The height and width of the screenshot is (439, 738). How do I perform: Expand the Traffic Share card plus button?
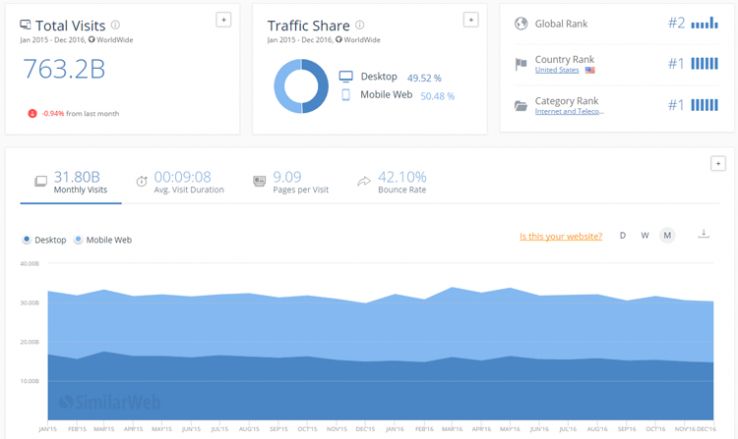[x=470, y=20]
